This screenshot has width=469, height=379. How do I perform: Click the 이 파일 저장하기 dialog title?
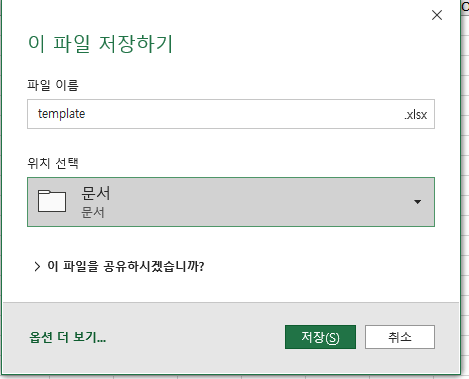tap(100, 44)
